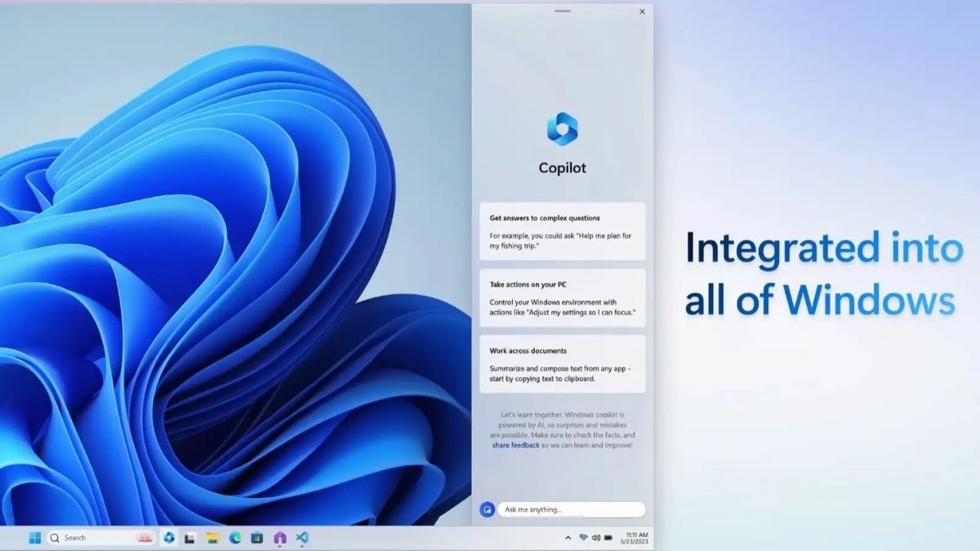This screenshot has width=980, height=551.
Task: Click the 'Ask me anything...' input field
Action: click(x=572, y=509)
